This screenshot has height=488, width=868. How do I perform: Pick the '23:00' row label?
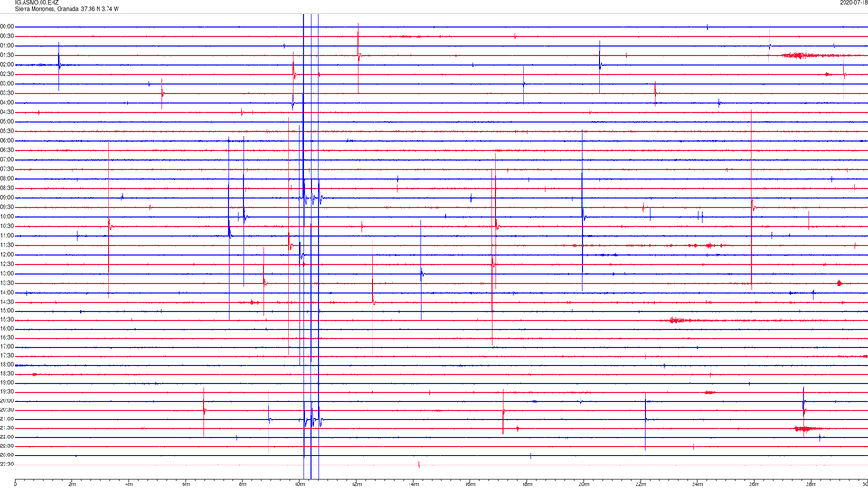7,455
